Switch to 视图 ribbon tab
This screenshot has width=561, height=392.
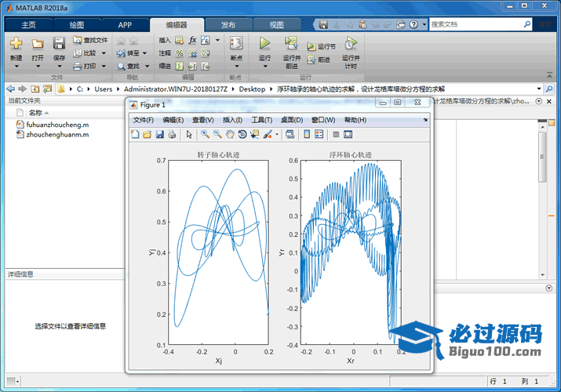(x=276, y=25)
